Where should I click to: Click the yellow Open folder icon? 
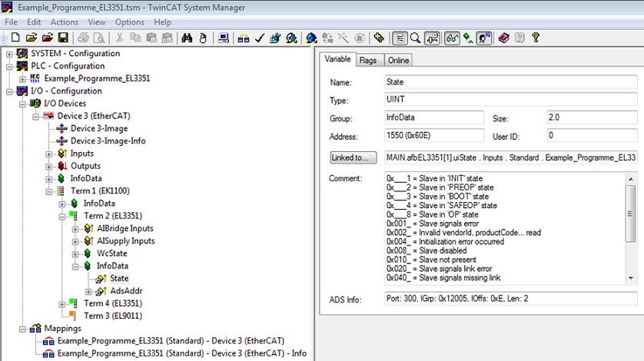pos(32,38)
